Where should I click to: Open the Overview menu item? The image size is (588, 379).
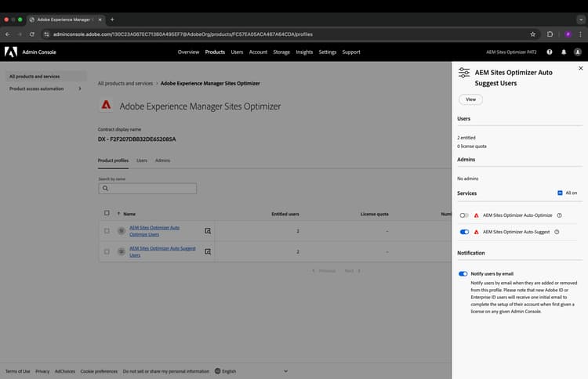click(x=188, y=52)
